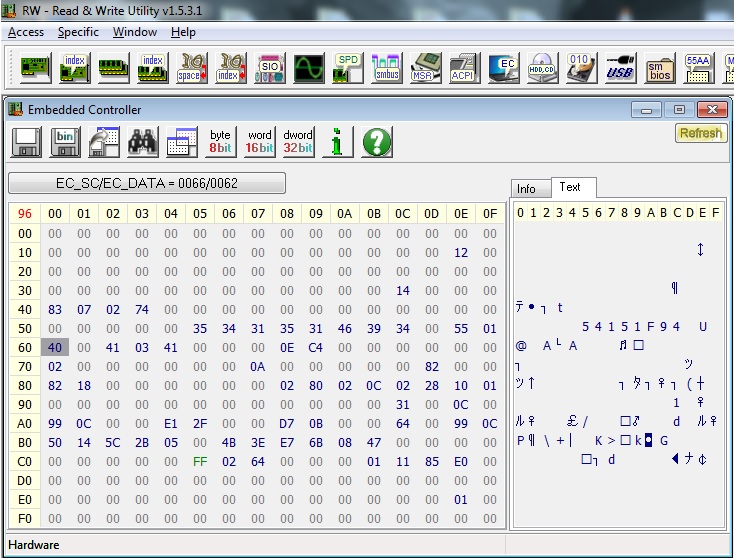This screenshot has height=558, width=734.
Task: Open the USB information tool
Action: (x=621, y=68)
